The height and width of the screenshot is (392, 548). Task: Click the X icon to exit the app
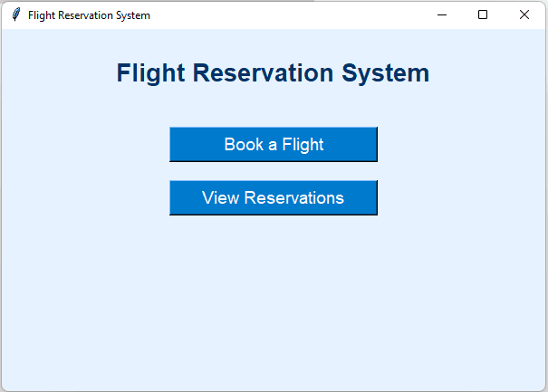click(x=524, y=14)
